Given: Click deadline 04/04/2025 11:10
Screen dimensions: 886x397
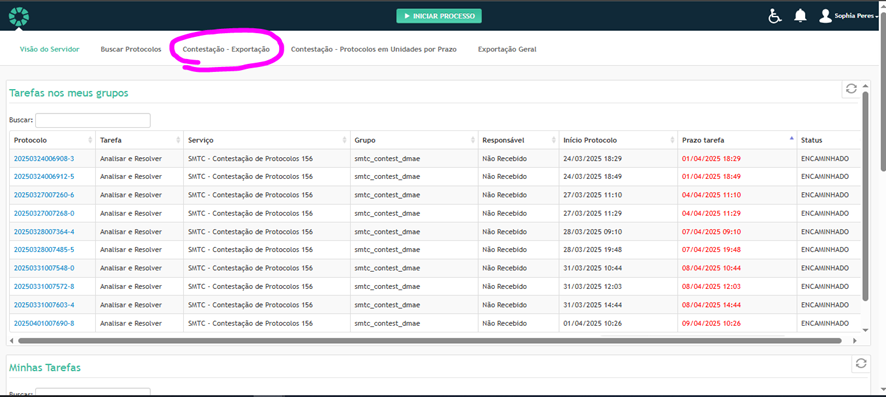Looking at the screenshot, I should (711, 195).
